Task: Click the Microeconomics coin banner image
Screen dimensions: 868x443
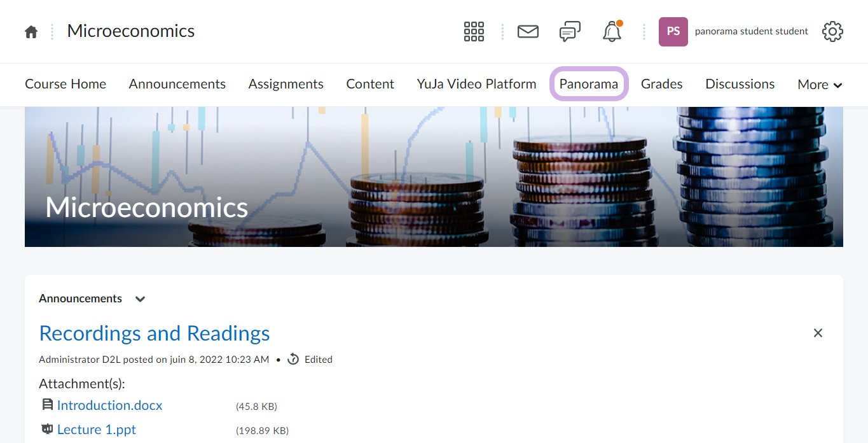Action: 434,177
